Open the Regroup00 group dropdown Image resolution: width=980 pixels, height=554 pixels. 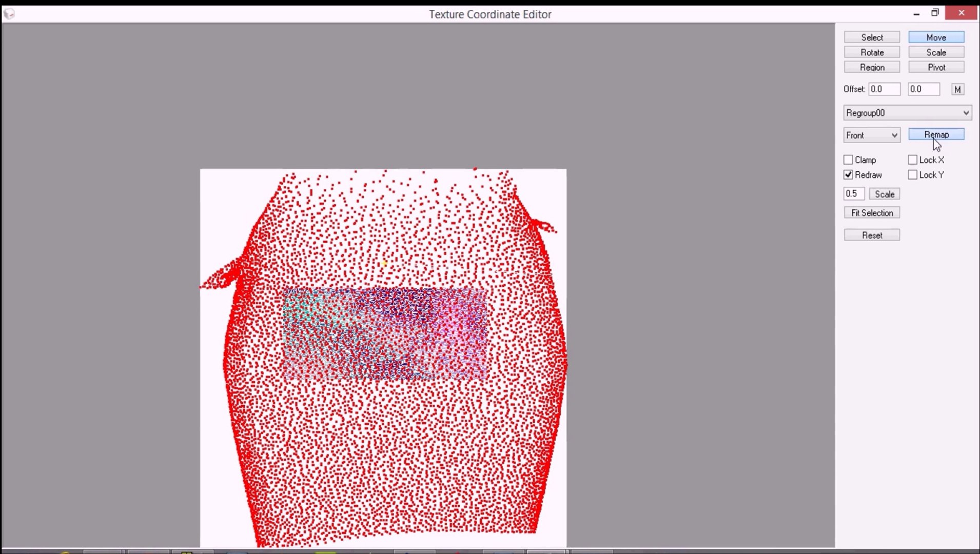(x=908, y=113)
